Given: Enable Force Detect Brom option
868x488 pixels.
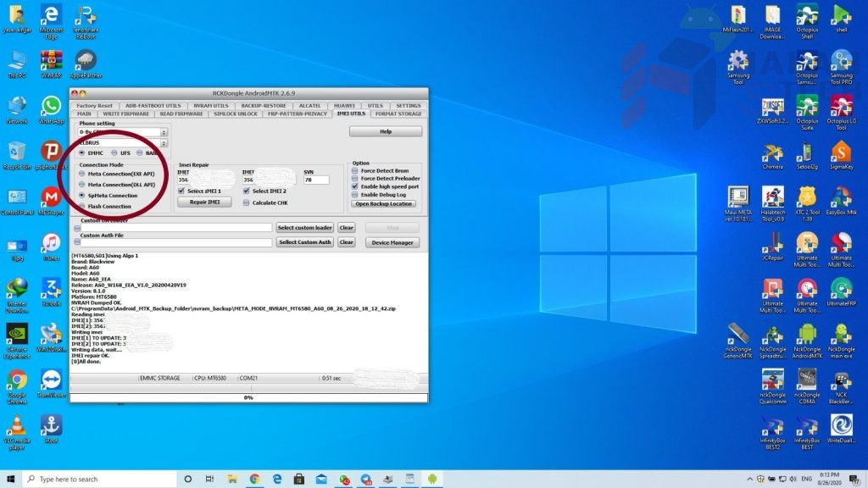Looking at the screenshot, I should (x=355, y=171).
